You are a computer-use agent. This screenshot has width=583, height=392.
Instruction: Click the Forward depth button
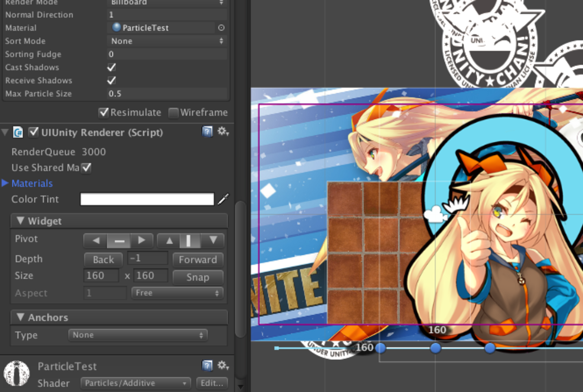(198, 260)
